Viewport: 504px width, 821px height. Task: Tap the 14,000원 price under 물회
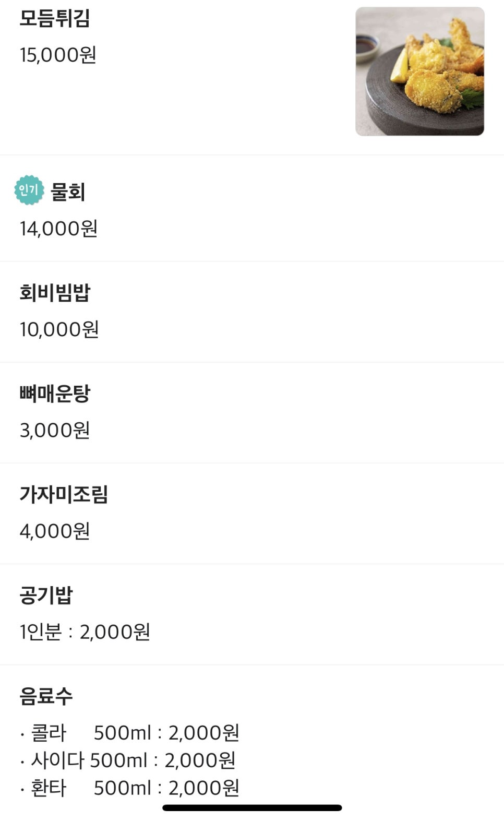pos(58,229)
